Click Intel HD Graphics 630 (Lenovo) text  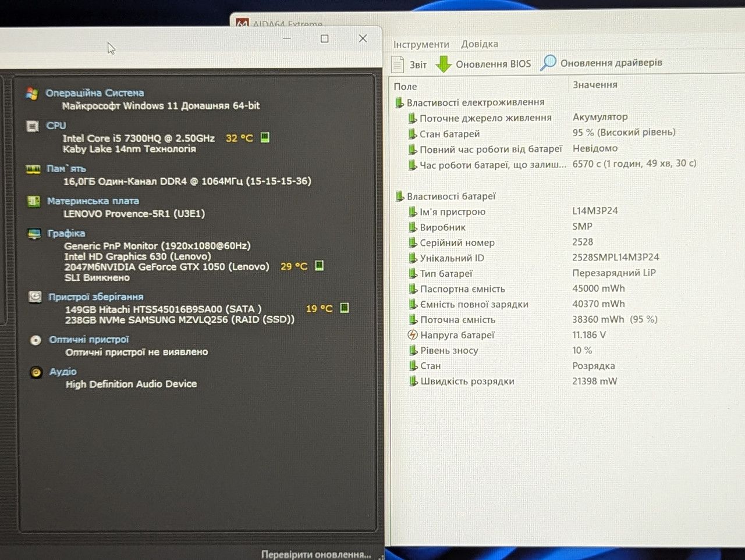137,256
